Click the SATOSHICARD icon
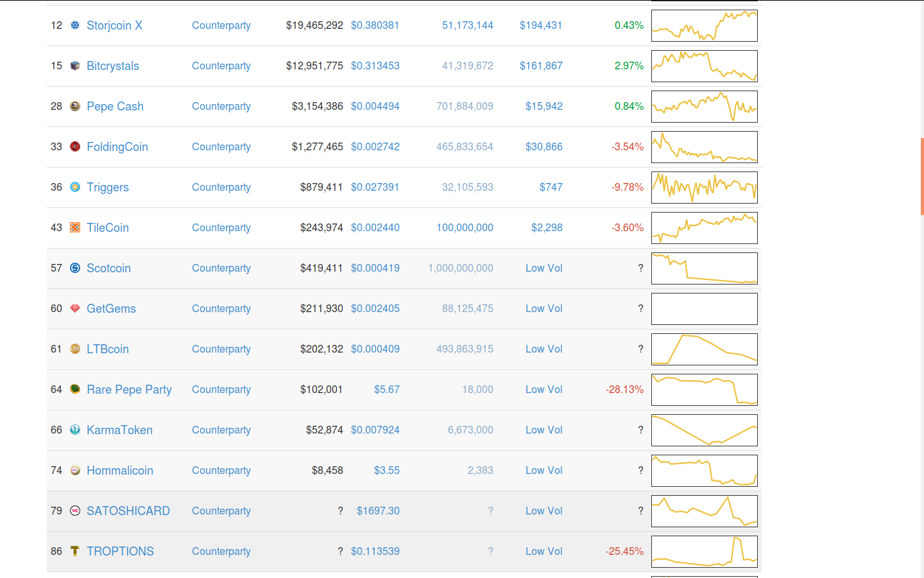The height and width of the screenshot is (578, 924). [75, 511]
